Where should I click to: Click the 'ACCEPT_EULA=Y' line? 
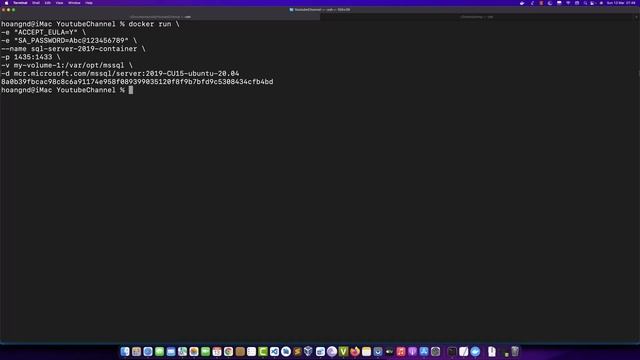click(44, 32)
